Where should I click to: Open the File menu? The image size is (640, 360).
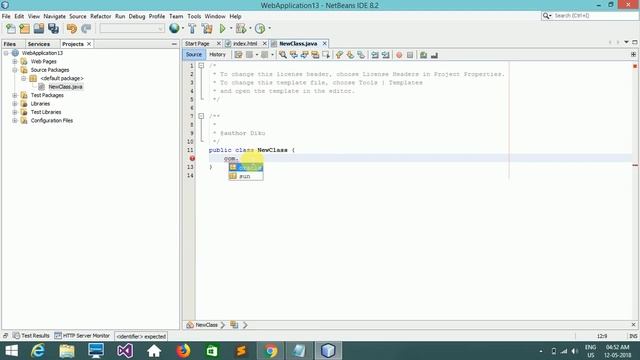6,16
